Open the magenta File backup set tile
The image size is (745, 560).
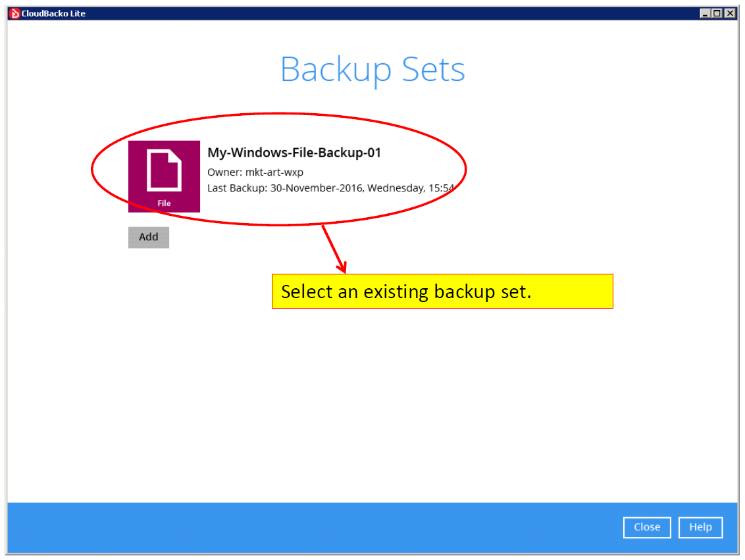tap(164, 176)
